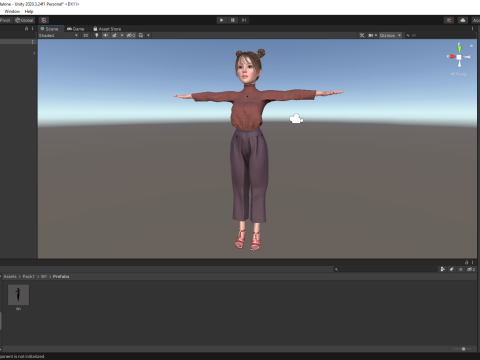This screenshot has width=480, height=360.
Task: Go to W1 folder in the breadcrumb
Action: tap(44, 277)
